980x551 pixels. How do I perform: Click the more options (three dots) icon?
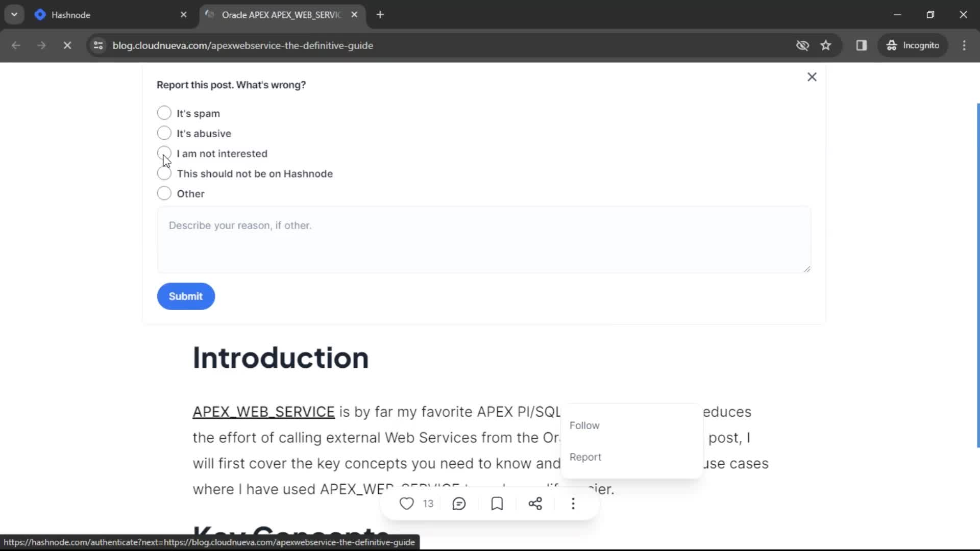pos(574,503)
